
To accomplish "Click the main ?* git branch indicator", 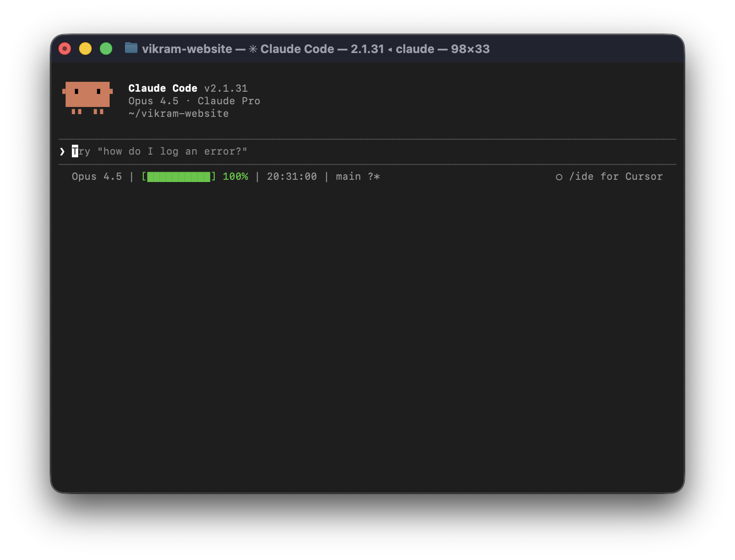I will (357, 176).
